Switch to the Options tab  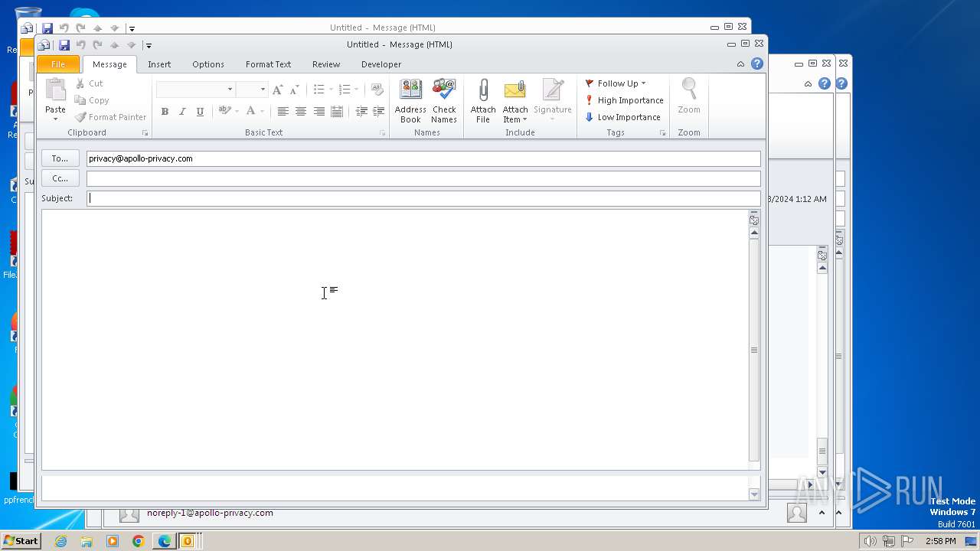(x=208, y=64)
